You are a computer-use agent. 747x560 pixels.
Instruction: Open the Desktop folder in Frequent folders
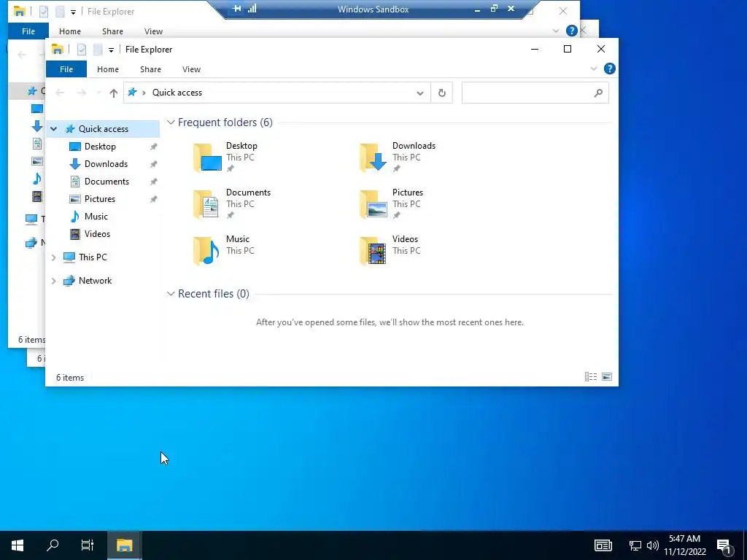(225, 157)
